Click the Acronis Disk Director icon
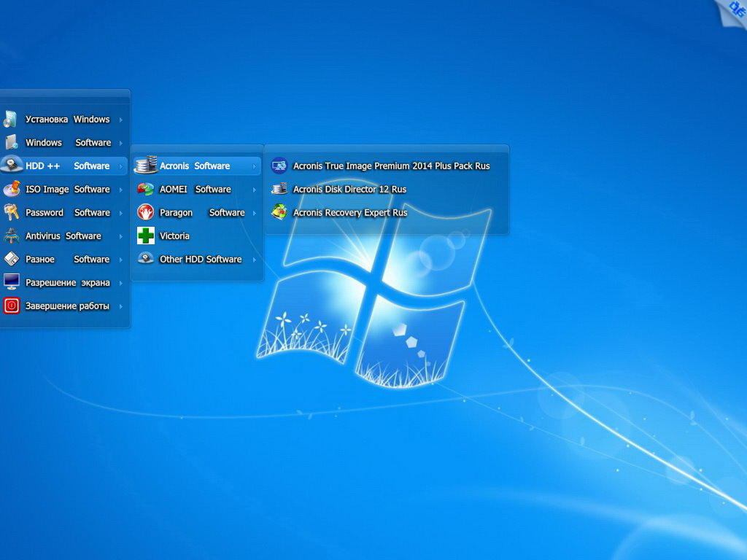The image size is (747, 560). tap(279, 189)
